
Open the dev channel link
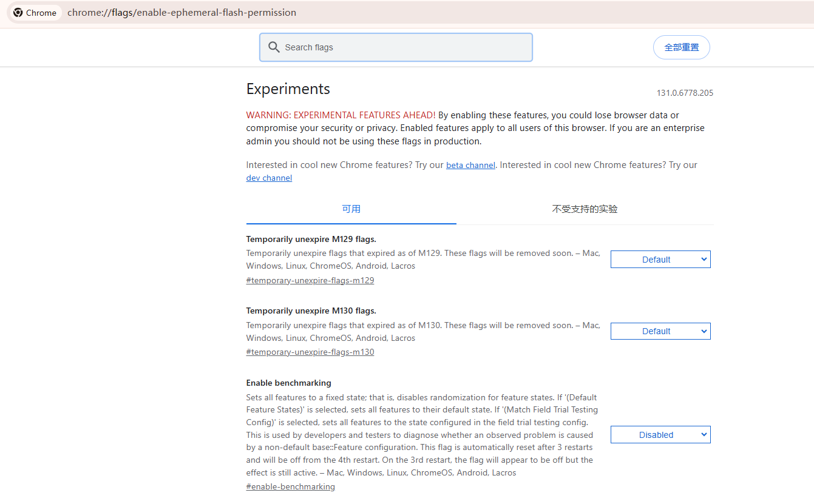coord(269,178)
